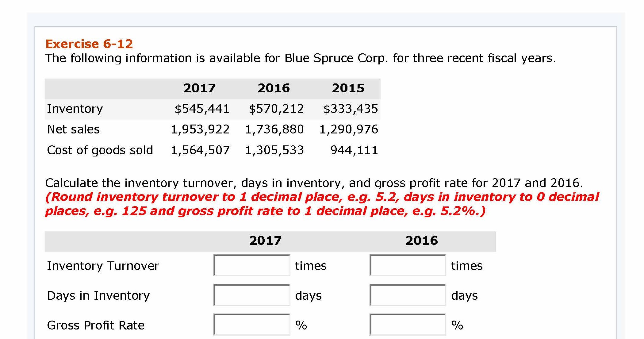Click the red rounding instructions text
The height and width of the screenshot is (339, 644).
(322, 204)
